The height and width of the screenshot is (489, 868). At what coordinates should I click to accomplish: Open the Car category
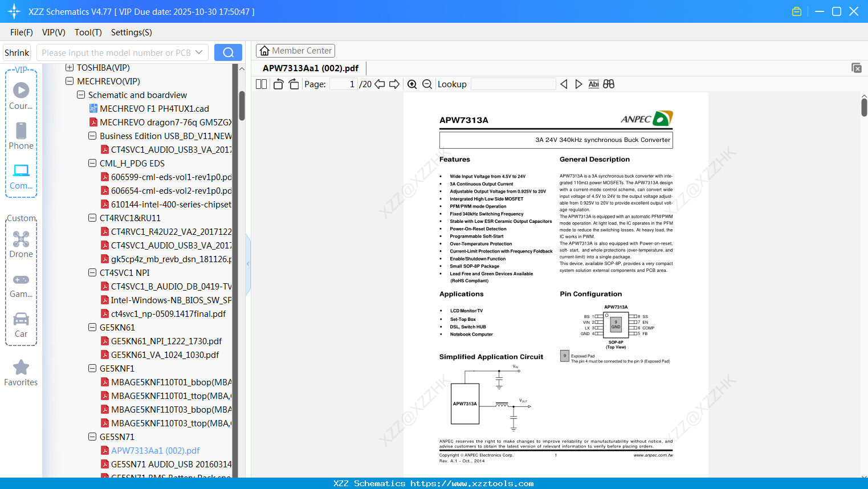coord(21,324)
